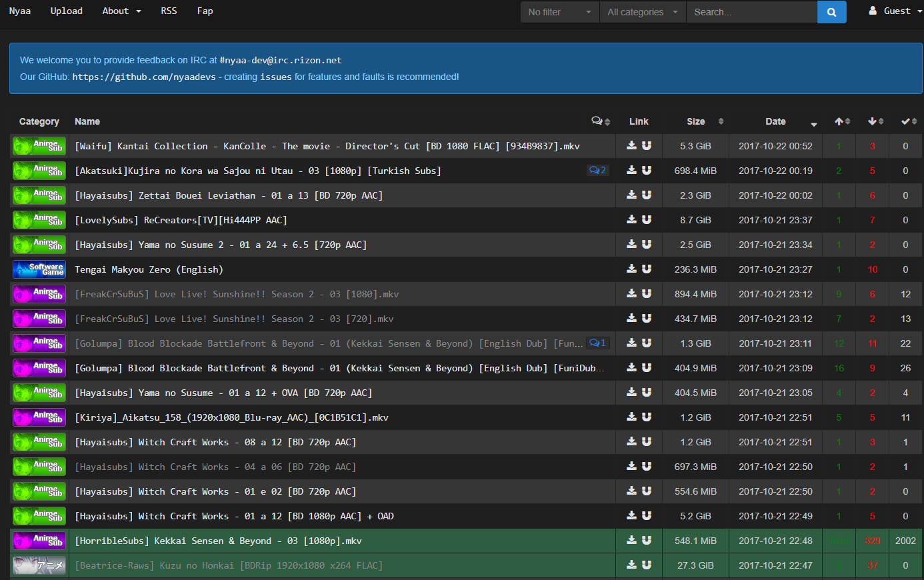Open the All categories dropdown
The width and height of the screenshot is (924, 580).
pyautogui.click(x=642, y=12)
